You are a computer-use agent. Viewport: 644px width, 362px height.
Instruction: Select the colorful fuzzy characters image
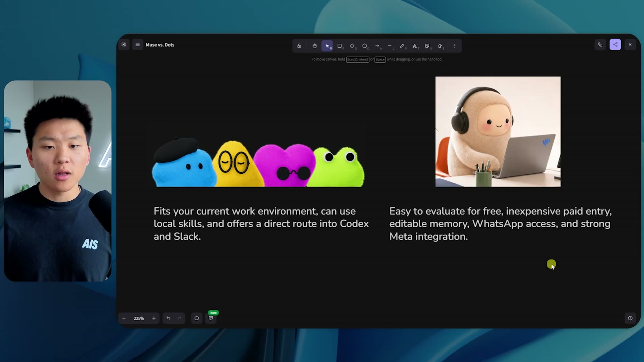pos(258,162)
